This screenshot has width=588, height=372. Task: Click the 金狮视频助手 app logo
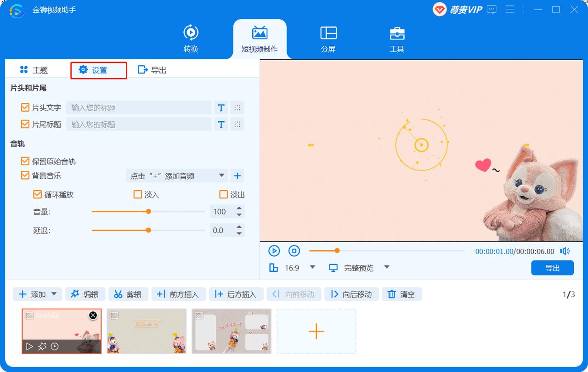point(17,10)
